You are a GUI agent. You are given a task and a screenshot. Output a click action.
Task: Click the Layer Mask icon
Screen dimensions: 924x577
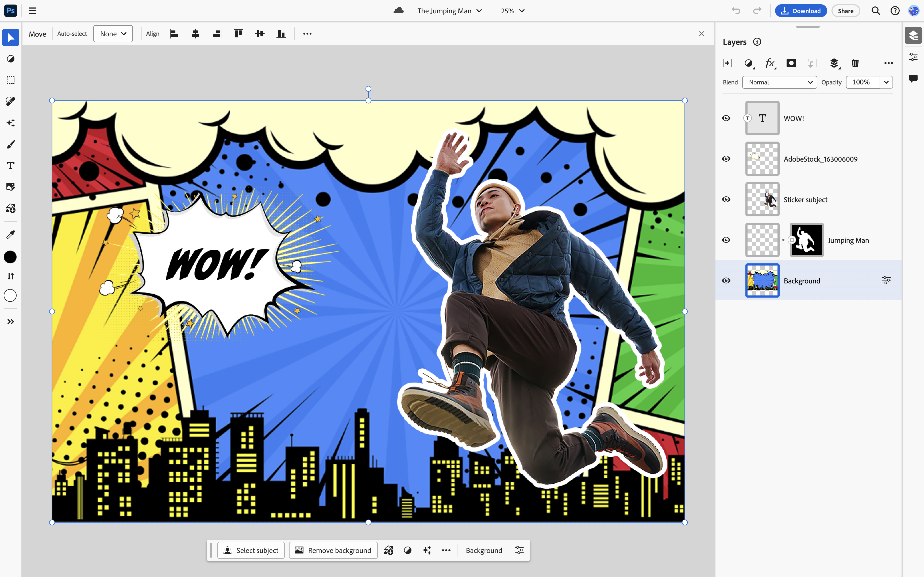tap(791, 63)
